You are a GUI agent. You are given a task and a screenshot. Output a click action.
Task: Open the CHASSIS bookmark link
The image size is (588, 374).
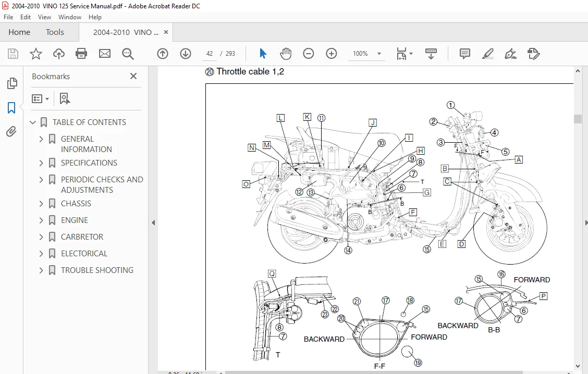pyautogui.click(x=76, y=204)
